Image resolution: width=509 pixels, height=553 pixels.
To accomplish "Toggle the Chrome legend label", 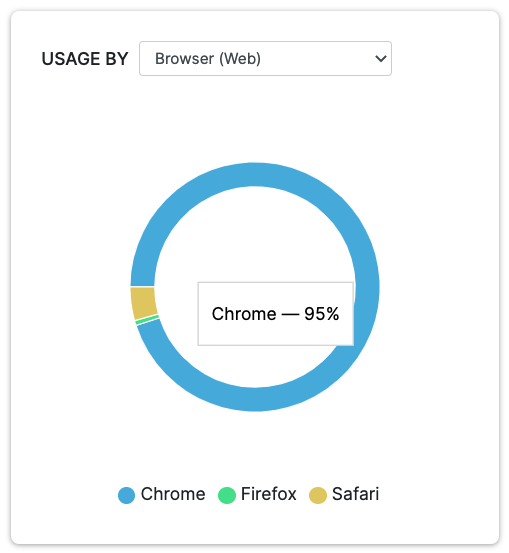I will pyautogui.click(x=173, y=494).
